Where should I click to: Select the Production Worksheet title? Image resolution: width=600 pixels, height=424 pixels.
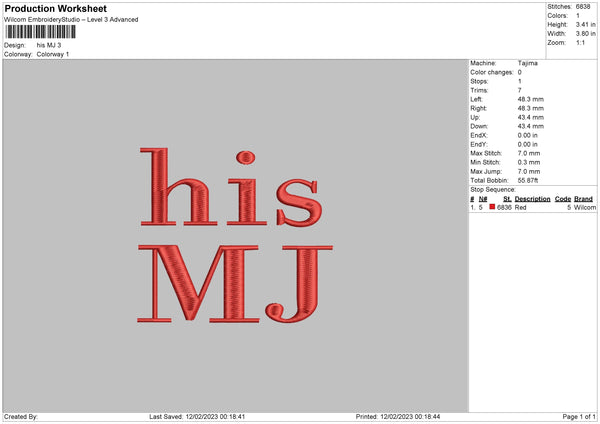click(x=55, y=8)
